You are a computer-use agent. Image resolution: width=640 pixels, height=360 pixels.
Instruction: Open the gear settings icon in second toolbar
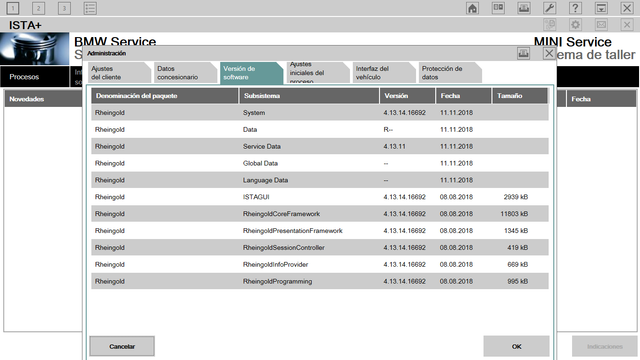(576, 24)
